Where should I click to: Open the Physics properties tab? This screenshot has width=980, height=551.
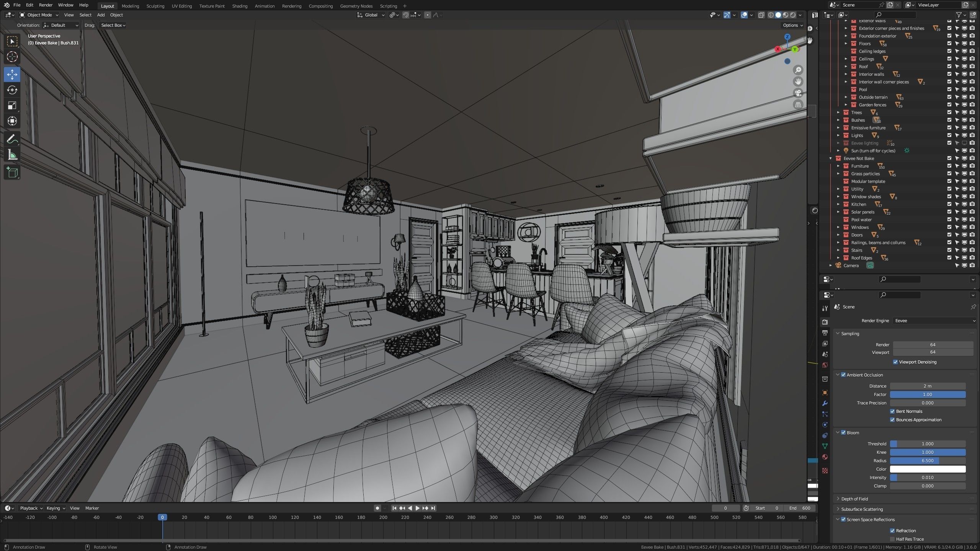click(x=825, y=425)
